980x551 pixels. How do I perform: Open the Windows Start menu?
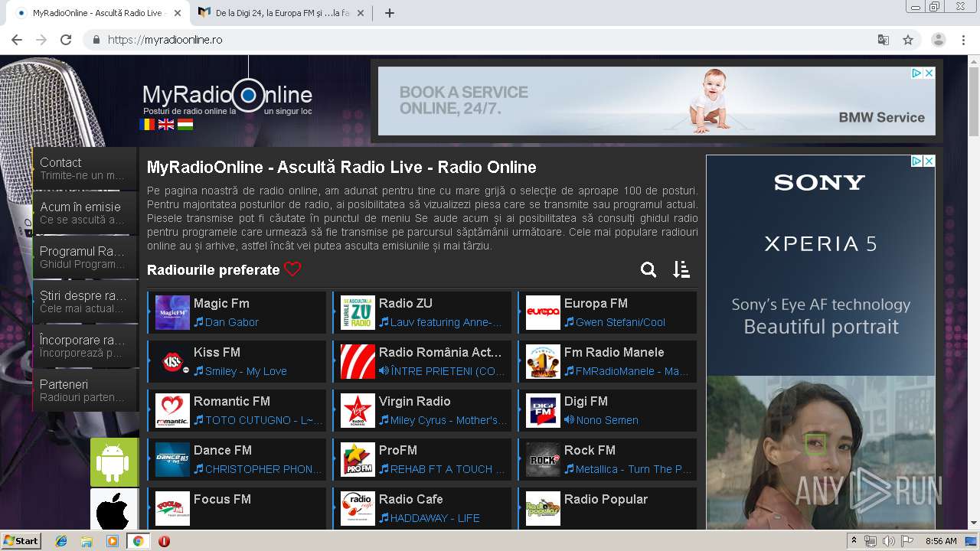21,541
